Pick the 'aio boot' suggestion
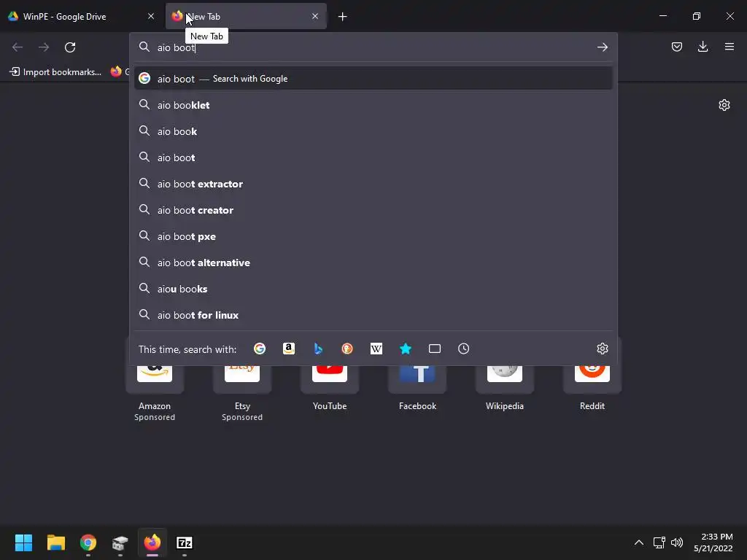 [373, 157]
